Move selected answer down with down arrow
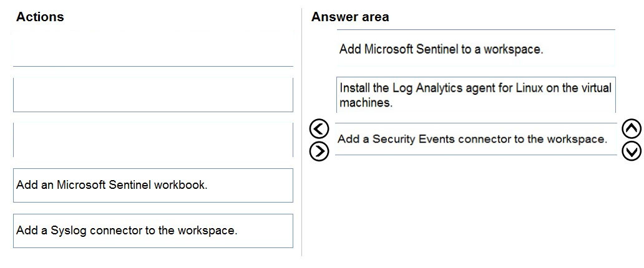Screen dimensions: 644x268 (632, 151)
